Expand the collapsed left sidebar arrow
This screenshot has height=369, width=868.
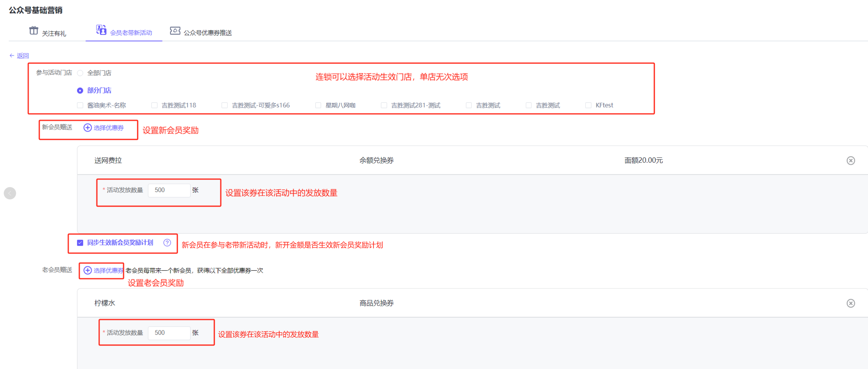pos(10,193)
